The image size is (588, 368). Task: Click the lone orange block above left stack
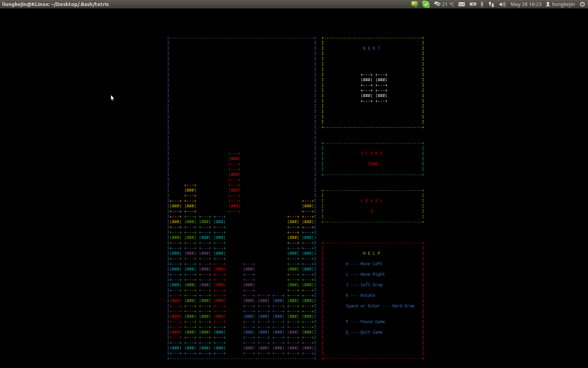point(190,190)
